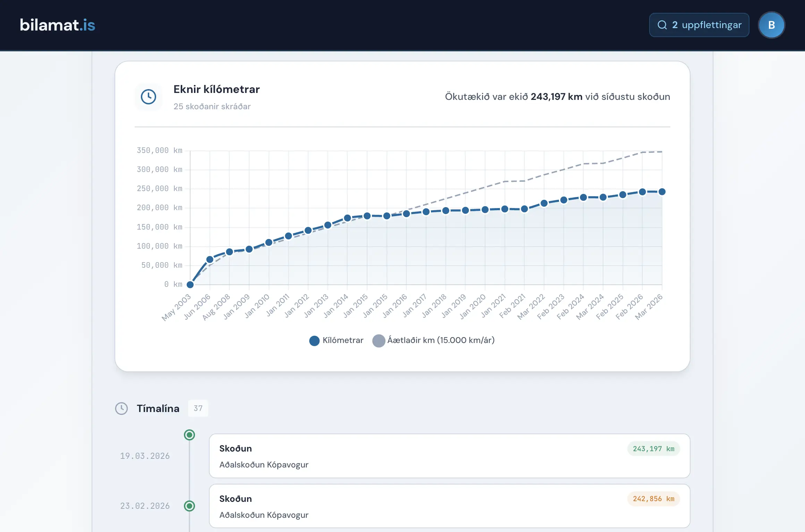Click the 37 count badge beside Tímalína
The width and height of the screenshot is (805, 532).
198,408
